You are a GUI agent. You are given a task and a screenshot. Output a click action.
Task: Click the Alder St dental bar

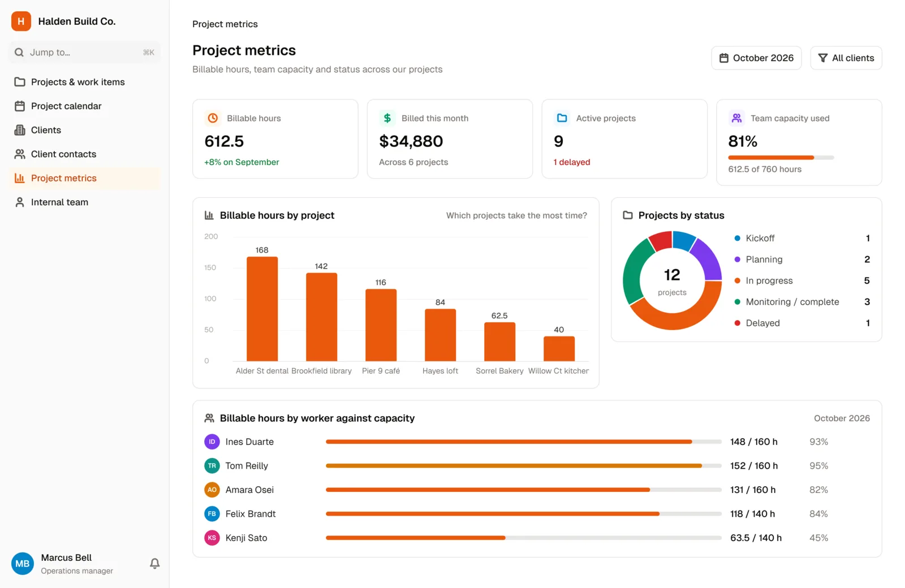coord(262,309)
